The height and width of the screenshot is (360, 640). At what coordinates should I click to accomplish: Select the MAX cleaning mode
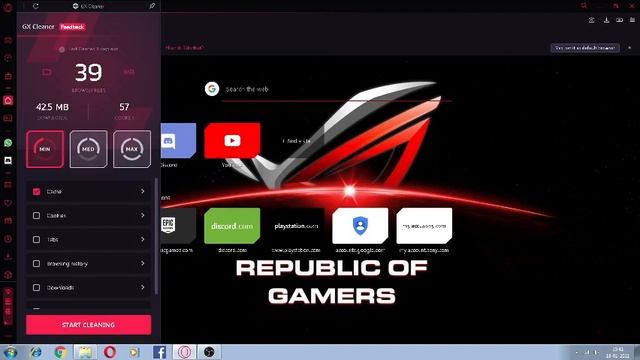(x=132, y=149)
